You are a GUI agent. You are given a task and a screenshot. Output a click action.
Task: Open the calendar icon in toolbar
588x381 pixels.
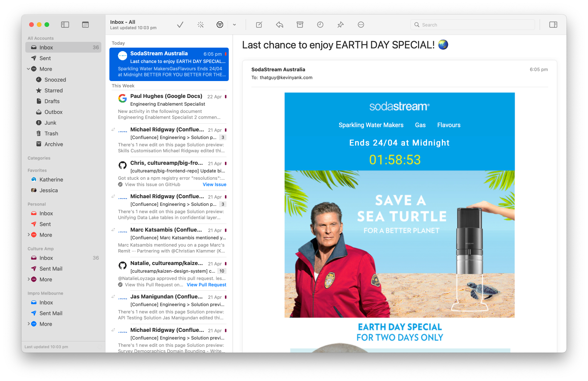coord(86,25)
